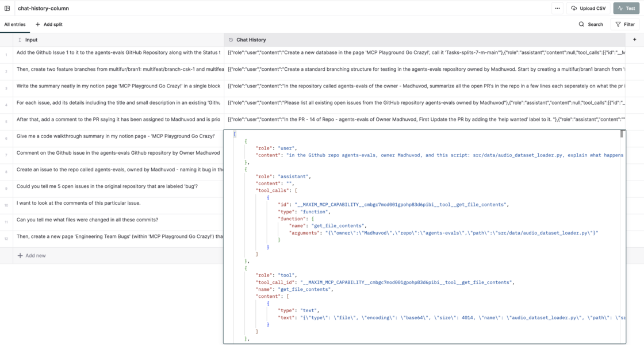
Task: Open the three-dot more options menu
Action: click(557, 8)
